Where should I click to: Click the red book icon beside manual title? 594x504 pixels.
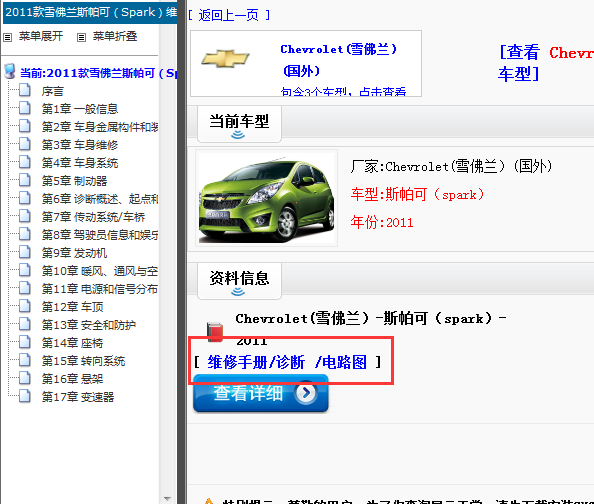coord(215,332)
